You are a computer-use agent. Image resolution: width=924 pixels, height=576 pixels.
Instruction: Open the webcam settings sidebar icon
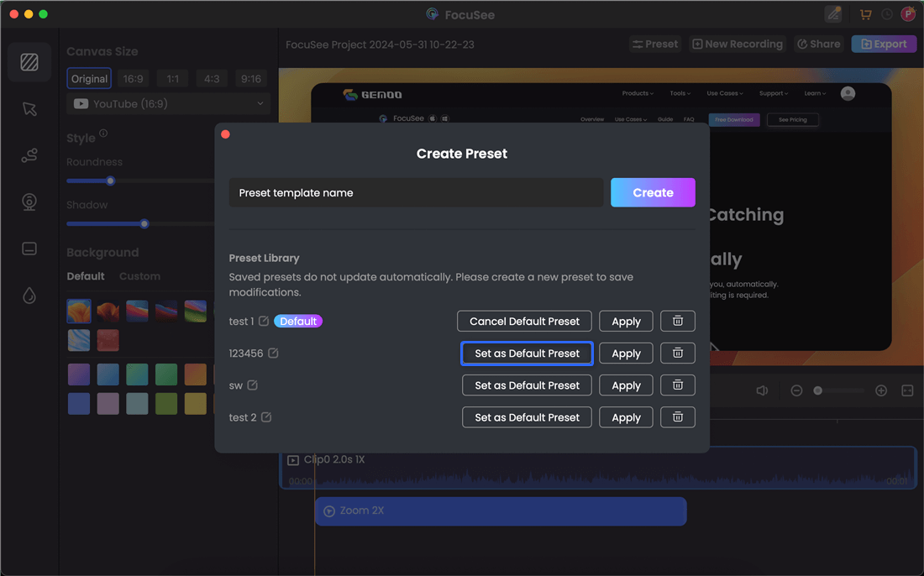point(29,202)
